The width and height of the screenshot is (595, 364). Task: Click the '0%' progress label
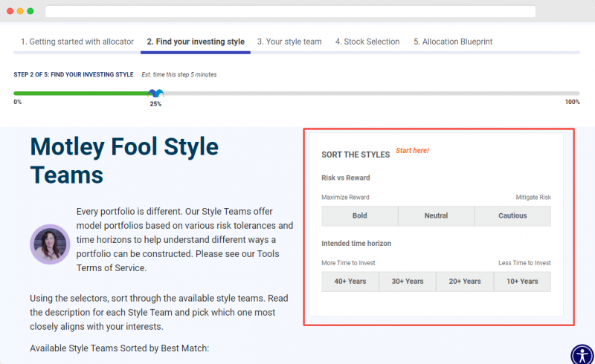click(17, 102)
